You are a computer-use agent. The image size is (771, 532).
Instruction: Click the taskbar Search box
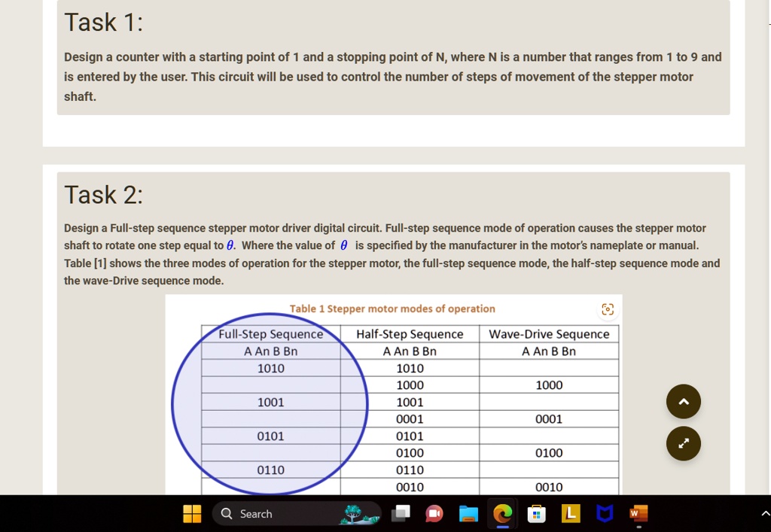pos(297,514)
